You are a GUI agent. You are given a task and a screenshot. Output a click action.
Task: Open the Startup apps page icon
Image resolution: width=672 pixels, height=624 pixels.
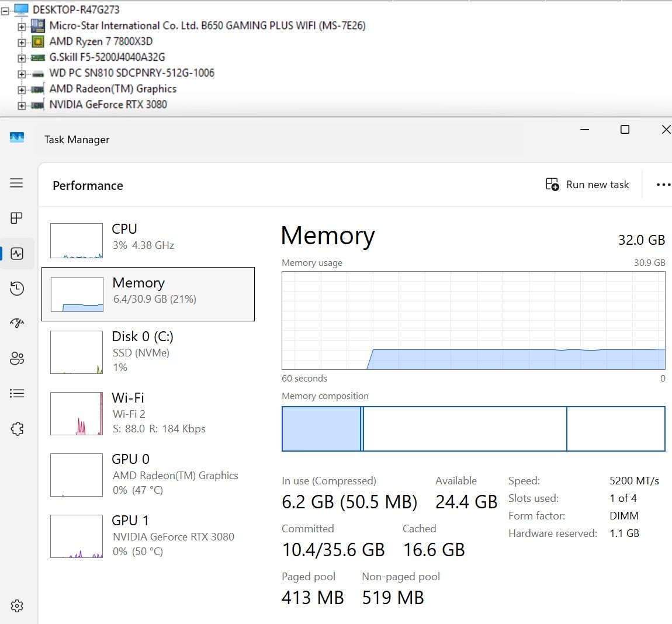click(x=17, y=323)
